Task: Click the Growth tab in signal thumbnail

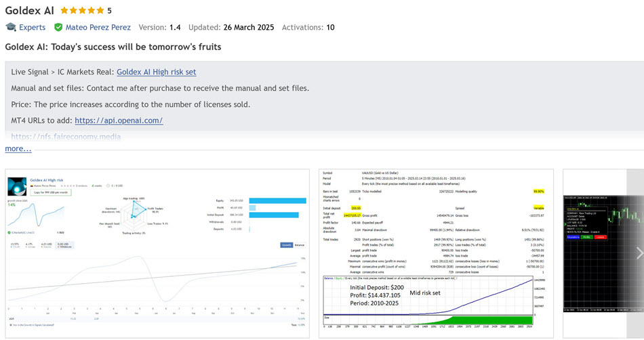Action: pyautogui.click(x=286, y=245)
